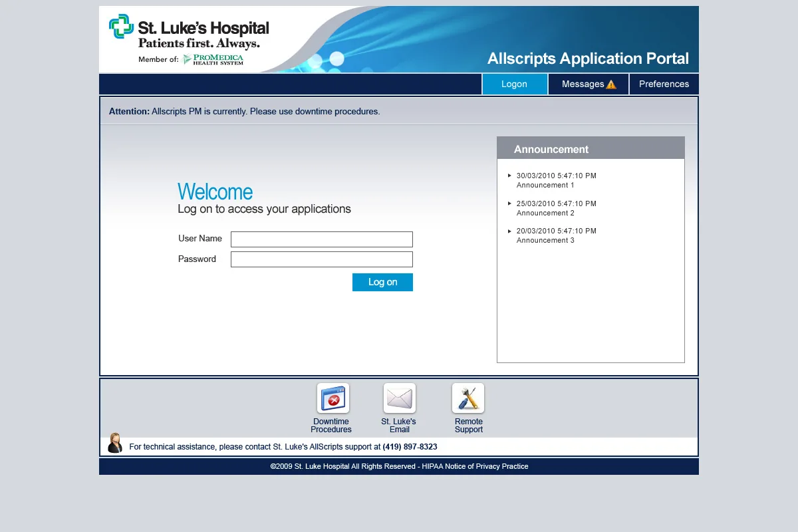Focus the Password field
The image size is (798, 532).
click(x=322, y=259)
